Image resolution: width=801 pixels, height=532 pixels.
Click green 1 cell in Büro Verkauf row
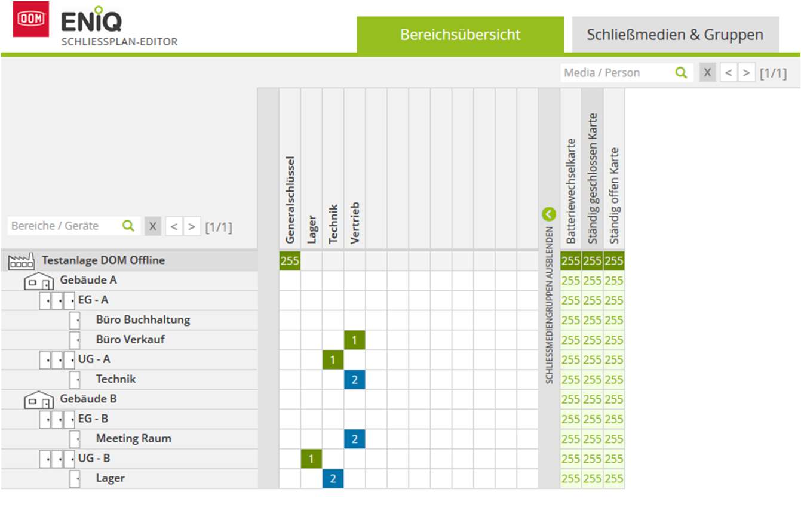click(x=354, y=340)
